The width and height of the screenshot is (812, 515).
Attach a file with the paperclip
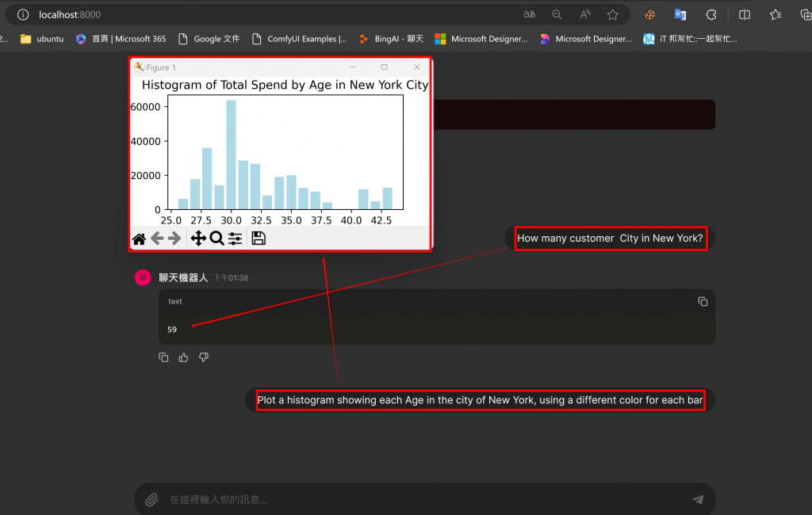coord(151,499)
